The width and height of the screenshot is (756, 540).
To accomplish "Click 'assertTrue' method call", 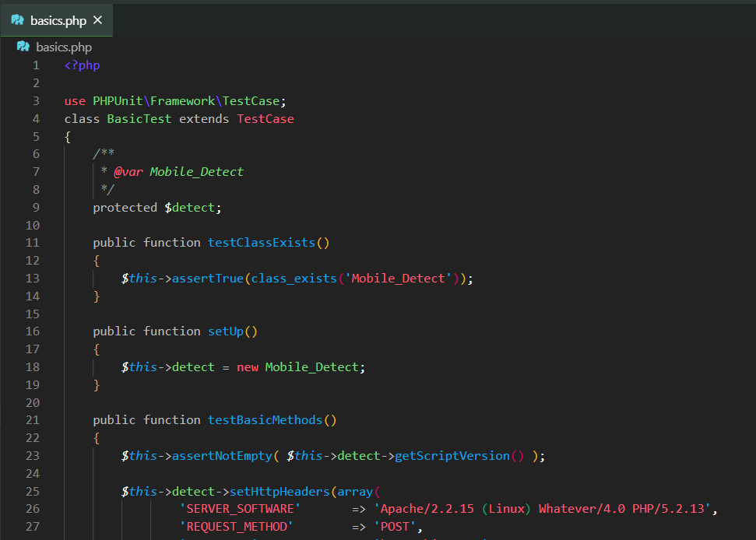I will (208, 279).
